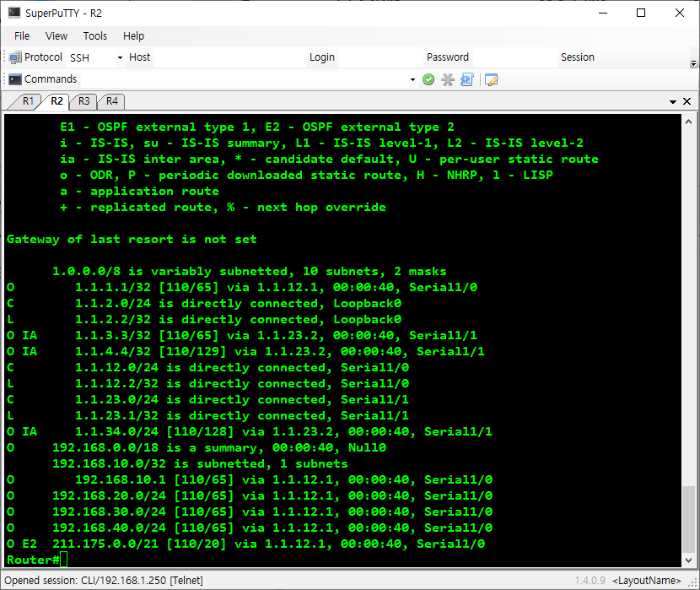Click the 192.168.0.0/18 summary Null0 line

click(x=197, y=447)
